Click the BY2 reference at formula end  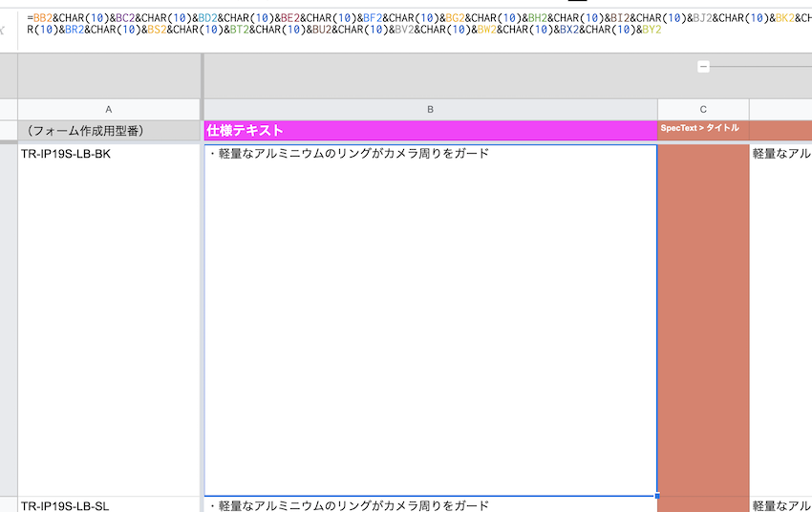652,31
